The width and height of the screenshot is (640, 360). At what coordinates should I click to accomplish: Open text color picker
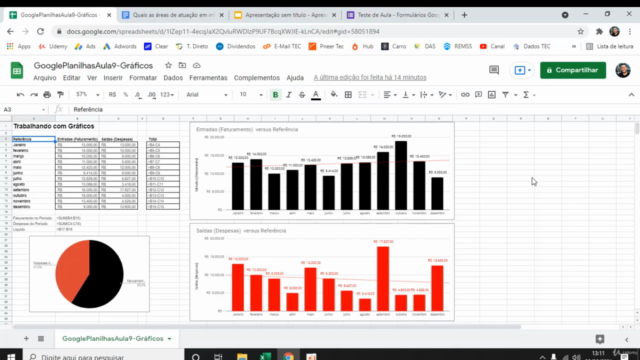click(316, 95)
